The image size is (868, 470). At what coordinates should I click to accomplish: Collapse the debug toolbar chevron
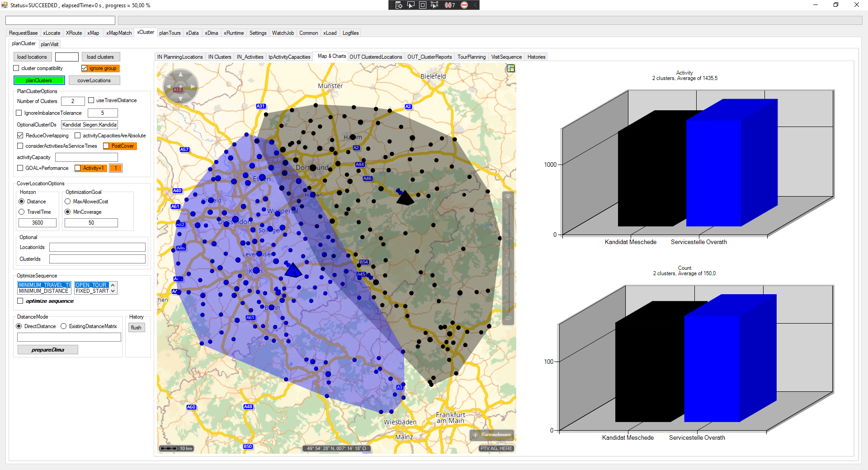(475, 5)
